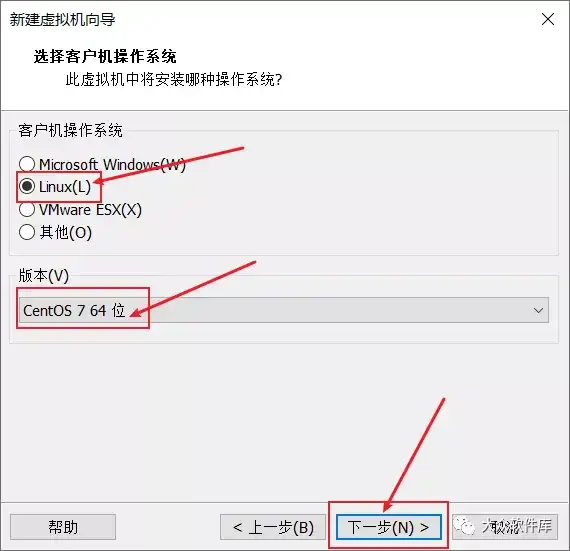Select the Microsoft Windows(W) radio button
The width and height of the screenshot is (570, 551).
27,164
